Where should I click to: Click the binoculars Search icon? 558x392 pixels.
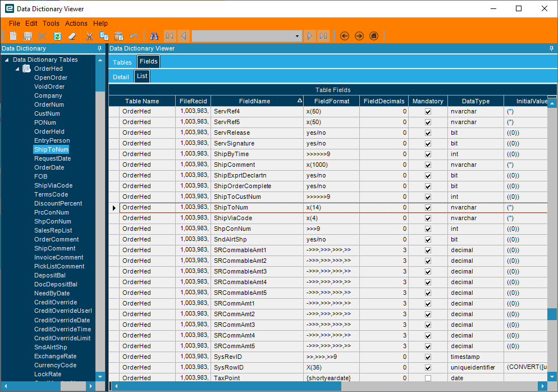(x=154, y=36)
